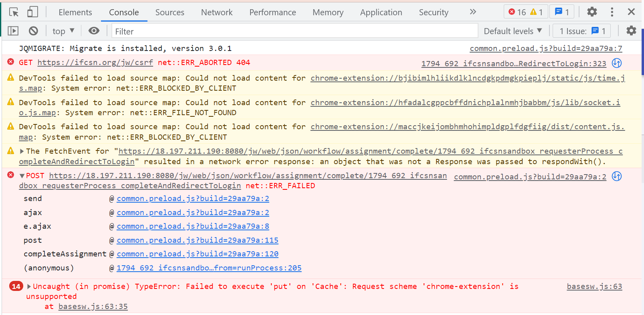The image size is (644, 315).
Task: Collapse the POST error stack trace
Action: pyautogui.click(x=22, y=176)
